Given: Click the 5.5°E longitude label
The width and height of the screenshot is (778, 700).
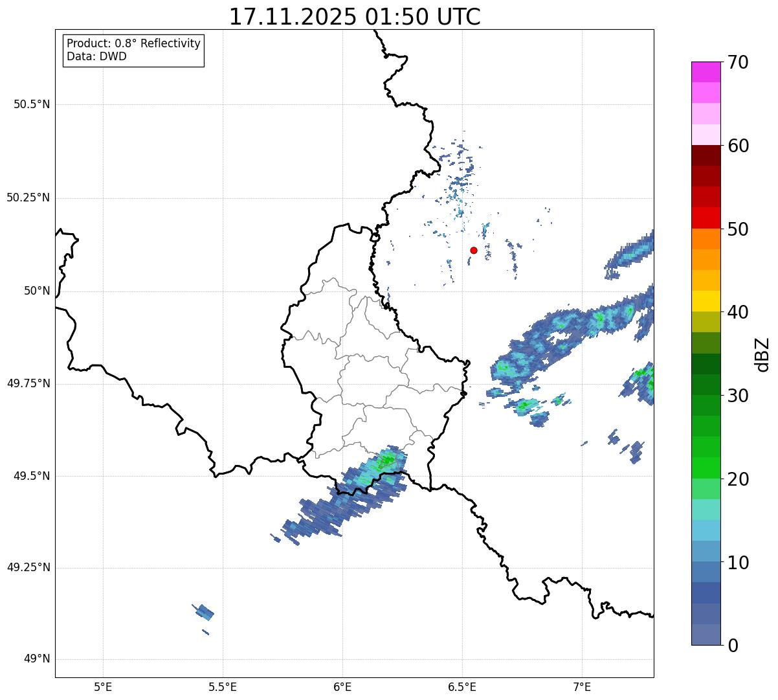Looking at the screenshot, I should 223,686.
